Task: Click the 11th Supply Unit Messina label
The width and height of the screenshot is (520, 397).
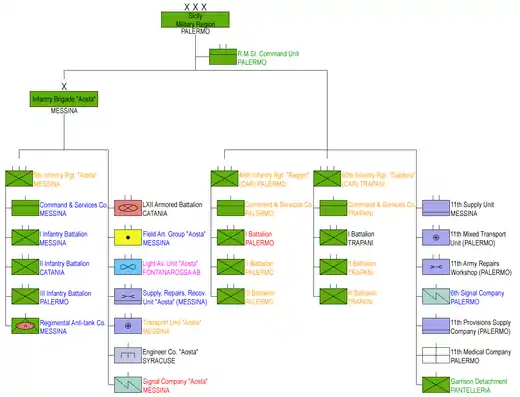Action: pyautogui.click(x=472, y=209)
